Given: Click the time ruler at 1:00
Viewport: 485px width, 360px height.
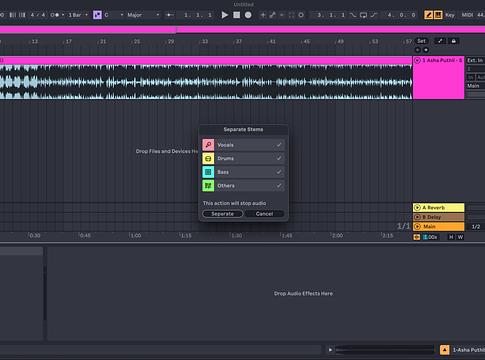Looking at the screenshot, I should (135, 236).
